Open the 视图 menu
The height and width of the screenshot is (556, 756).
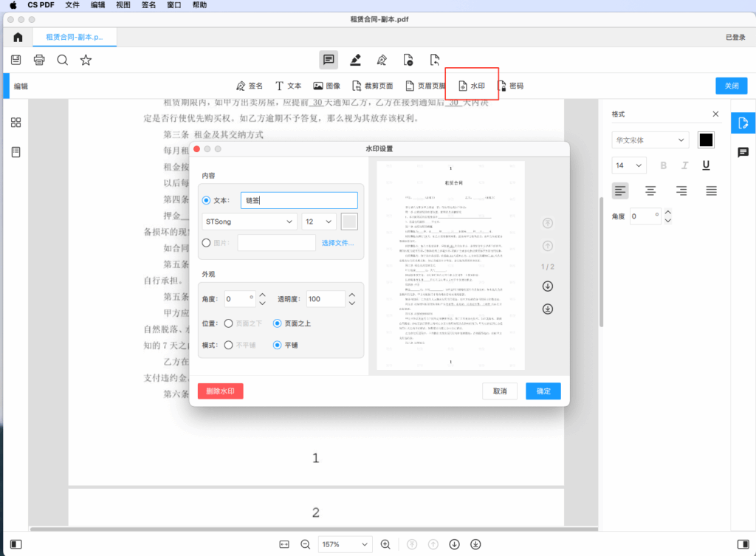coord(123,5)
